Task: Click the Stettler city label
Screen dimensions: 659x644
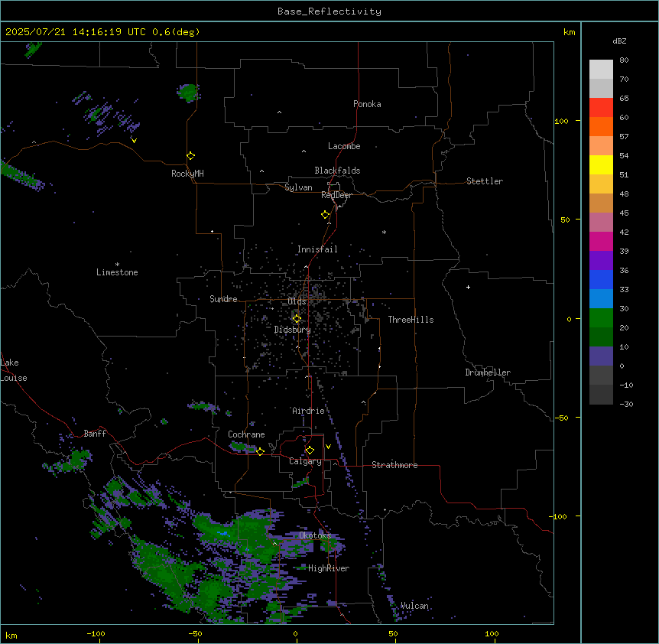Action: pyautogui.click(x=485, y=181)
